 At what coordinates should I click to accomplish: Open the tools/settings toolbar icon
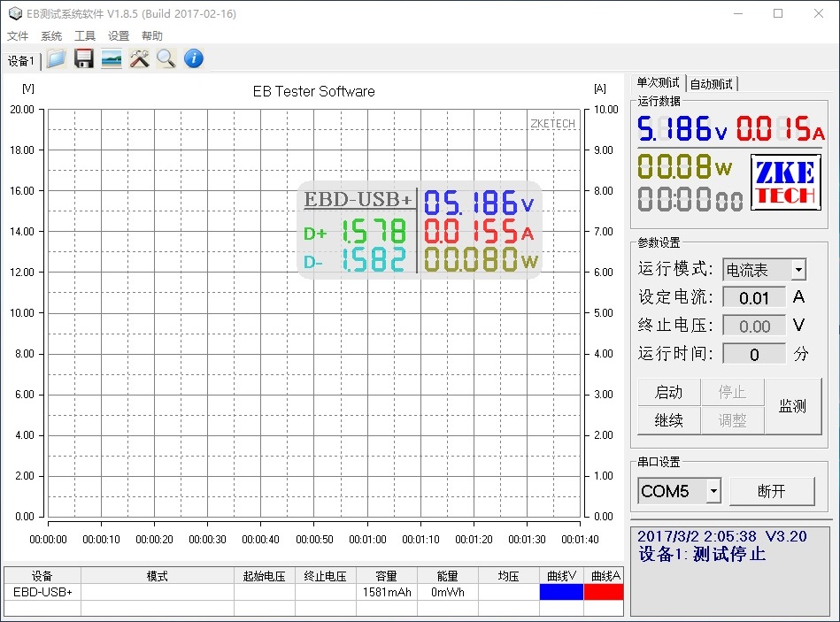[138, 58]
